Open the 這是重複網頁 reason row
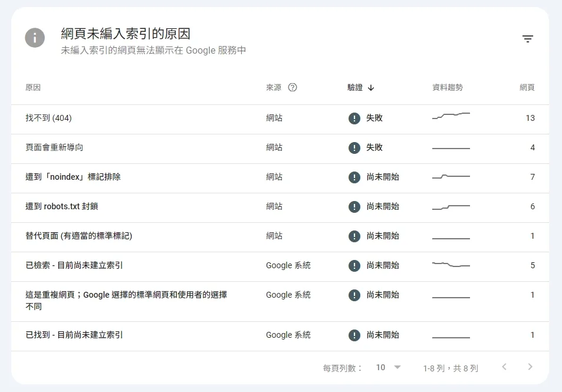 pos(280,301)
